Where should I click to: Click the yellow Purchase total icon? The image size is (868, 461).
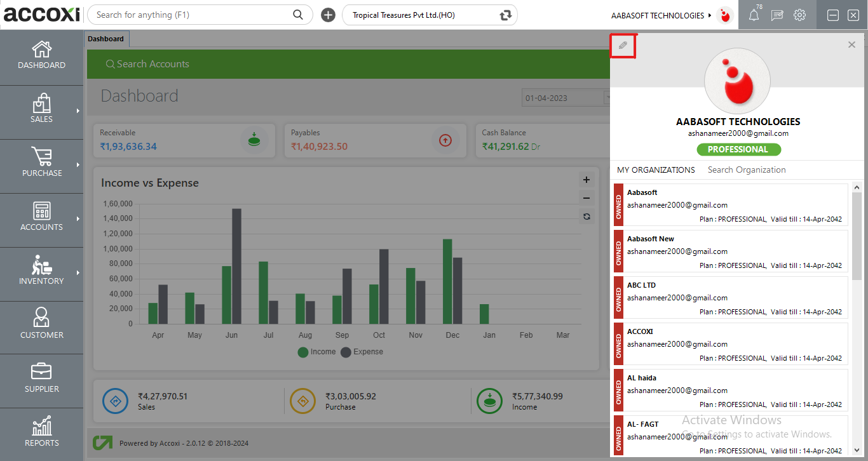[x=303, y=401]
